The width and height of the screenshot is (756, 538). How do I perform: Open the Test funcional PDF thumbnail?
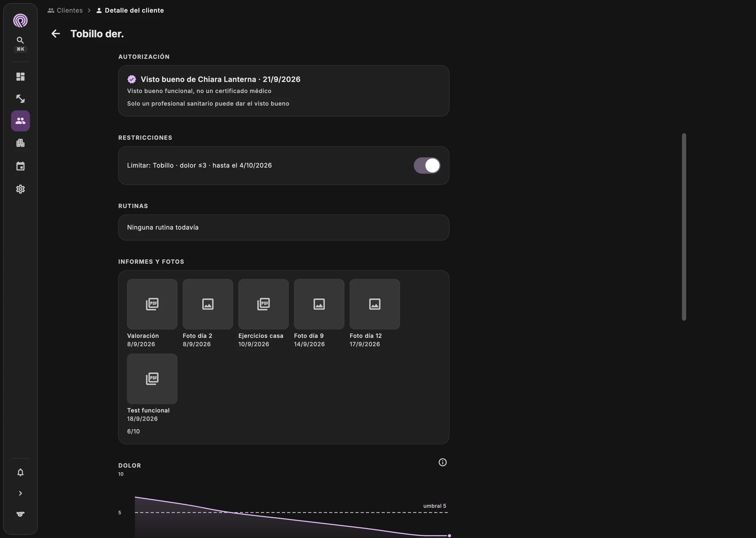pos(152,379)
